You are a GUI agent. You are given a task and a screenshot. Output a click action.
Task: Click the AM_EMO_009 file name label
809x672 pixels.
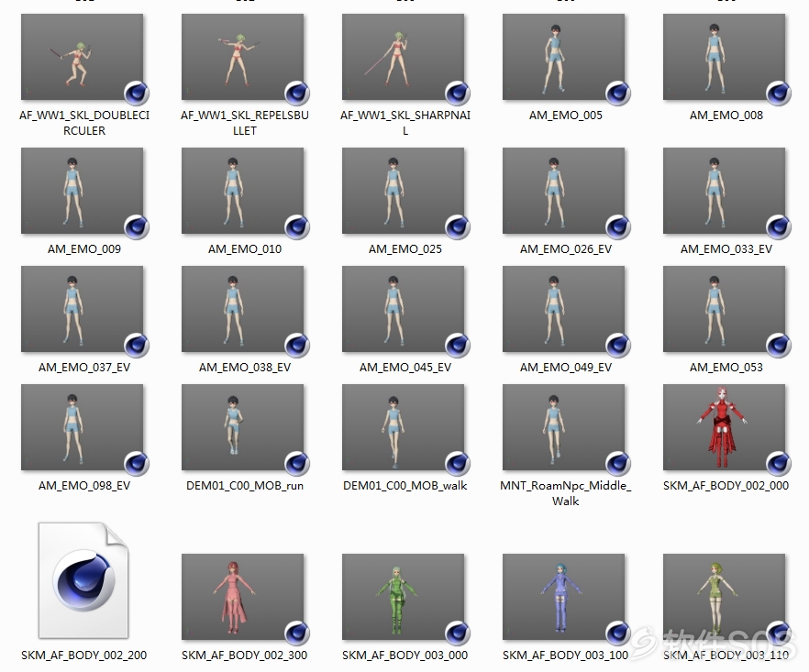84,249
